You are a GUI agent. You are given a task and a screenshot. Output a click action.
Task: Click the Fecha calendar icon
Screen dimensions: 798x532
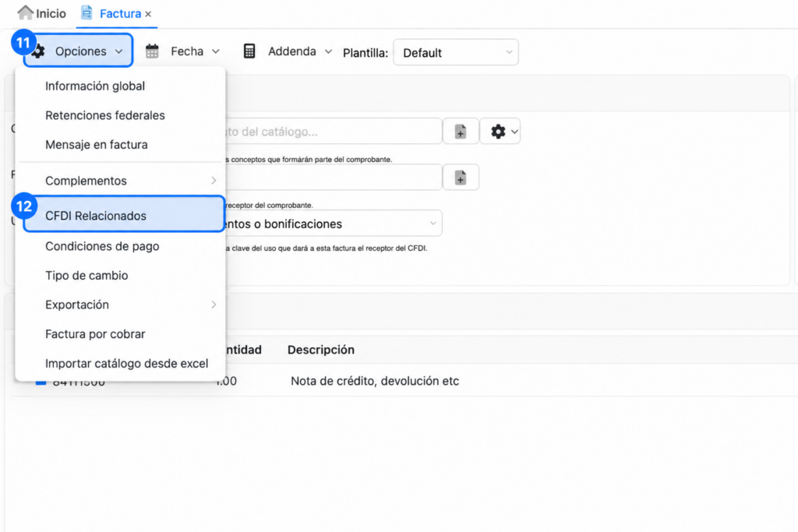pos(152,51)
